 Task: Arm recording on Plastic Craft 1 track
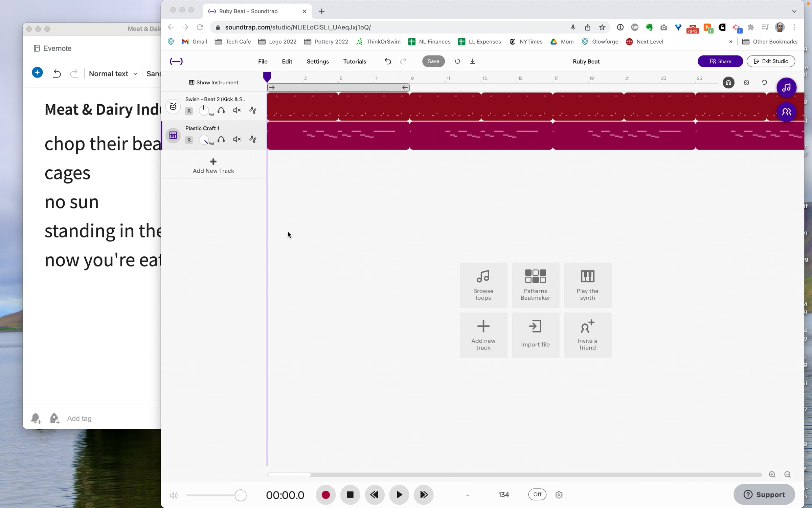click(x=189, y=140)
